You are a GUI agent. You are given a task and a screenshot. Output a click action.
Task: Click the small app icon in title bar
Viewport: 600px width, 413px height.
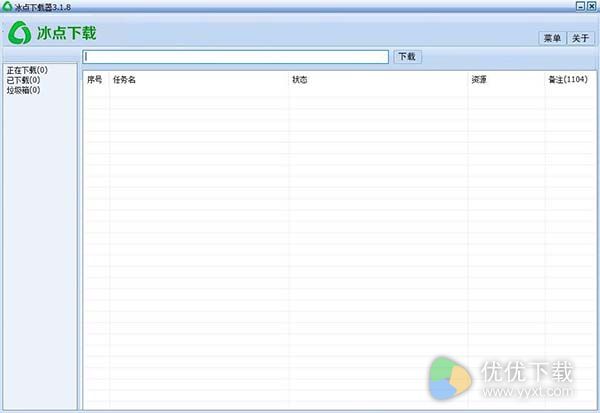7,6
